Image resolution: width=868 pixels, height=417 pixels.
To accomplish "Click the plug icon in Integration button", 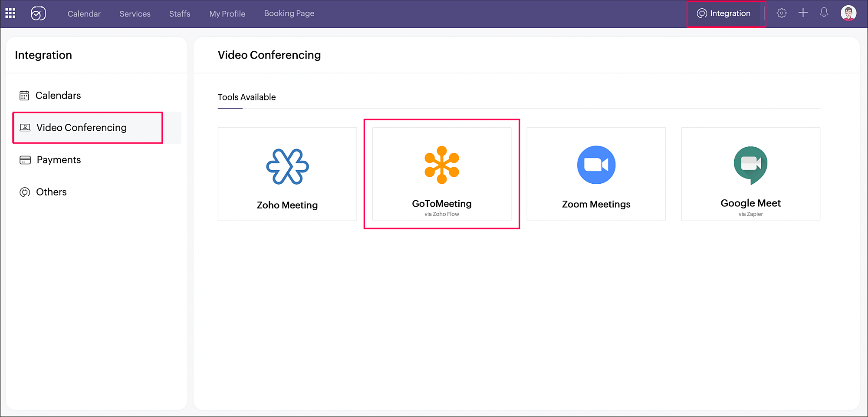I will click(702, 13).
